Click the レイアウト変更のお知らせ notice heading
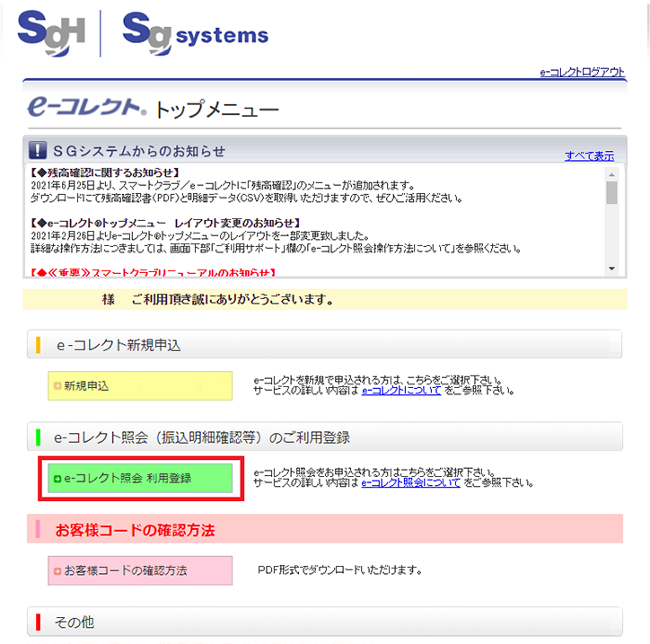 165,223
